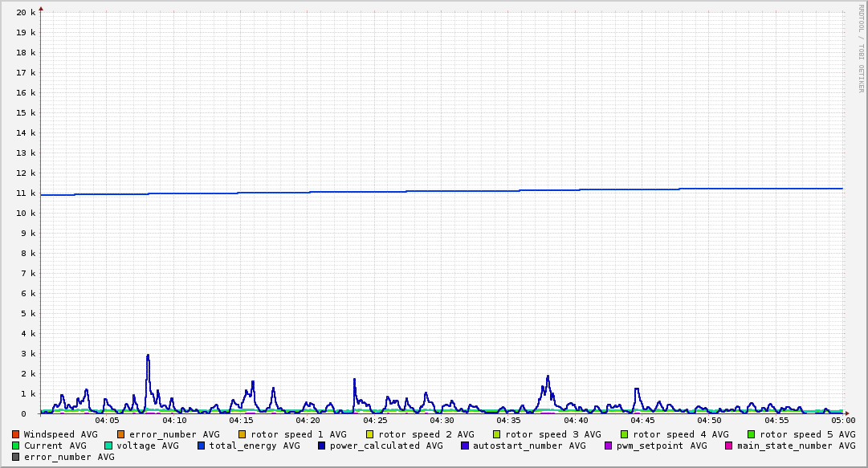
Task: Select the purple pwm_setpoint AVG swatch
Action: [x=608, y=446]
